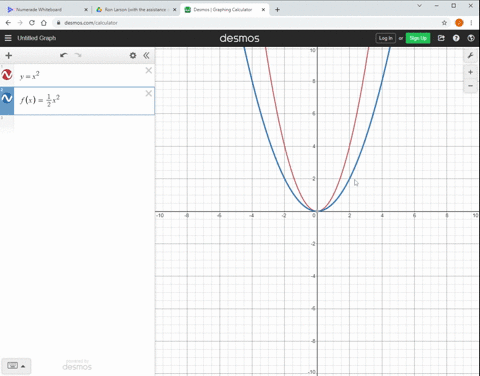This screenshot has width=480, height=376.
Task: Open the graph settings wrench
Action: [x=470, y=55]
